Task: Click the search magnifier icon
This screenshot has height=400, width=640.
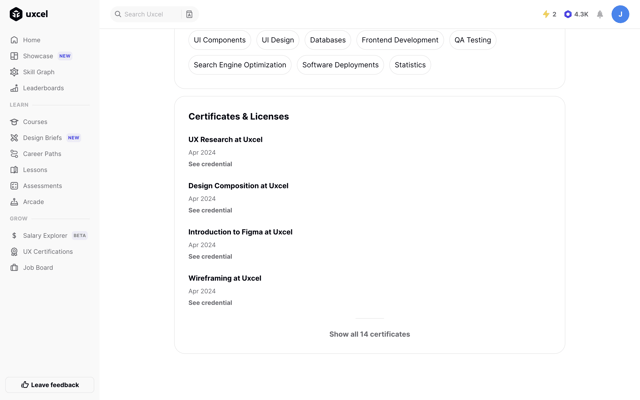Action: pos(118,14)
